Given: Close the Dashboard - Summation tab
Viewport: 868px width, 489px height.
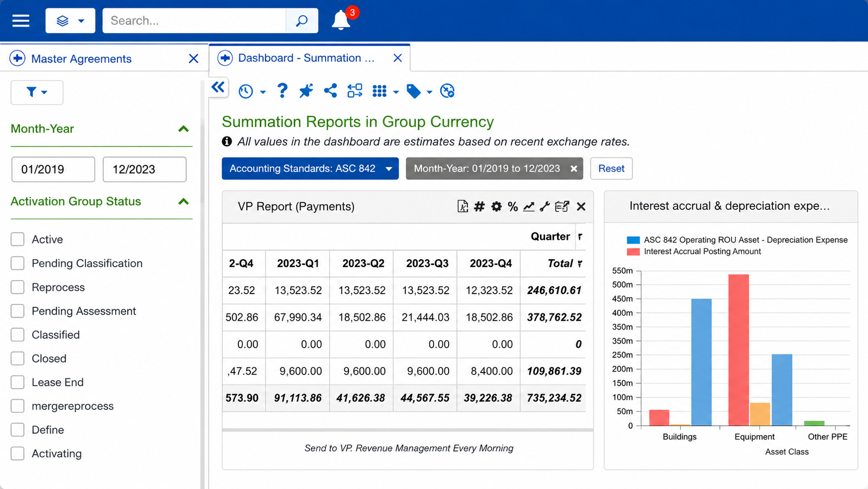Looking at the screenshot, I should 398,58.
